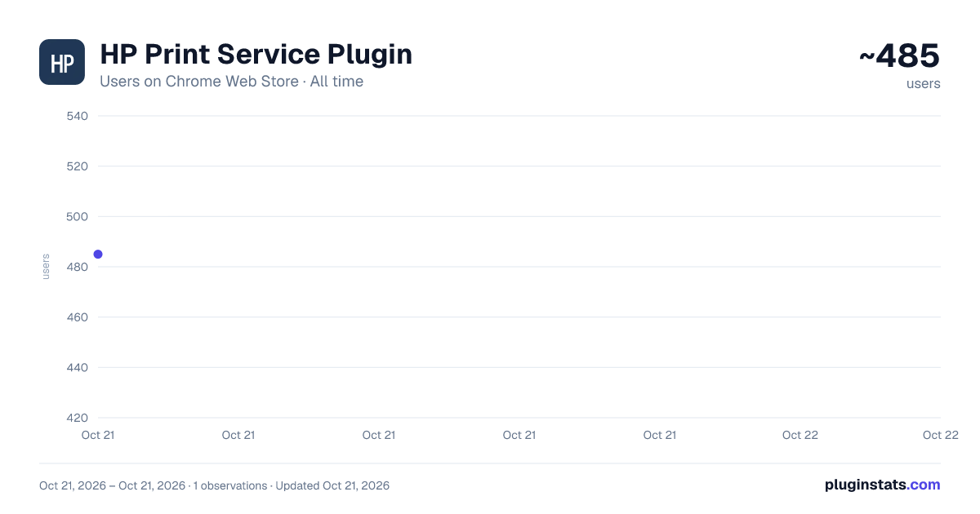Click the HP app logo icon
The height and width of the screenshot is (514, 980).
(x=62, y=62)
